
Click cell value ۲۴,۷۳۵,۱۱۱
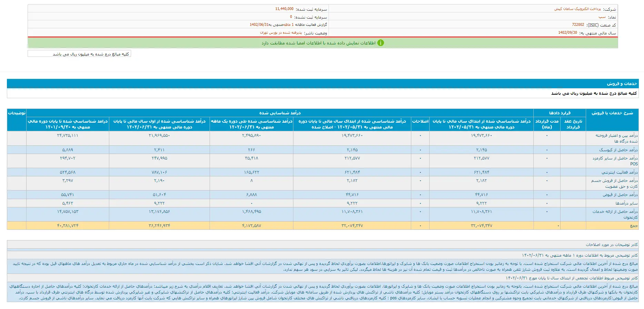(x=68, y=136)
